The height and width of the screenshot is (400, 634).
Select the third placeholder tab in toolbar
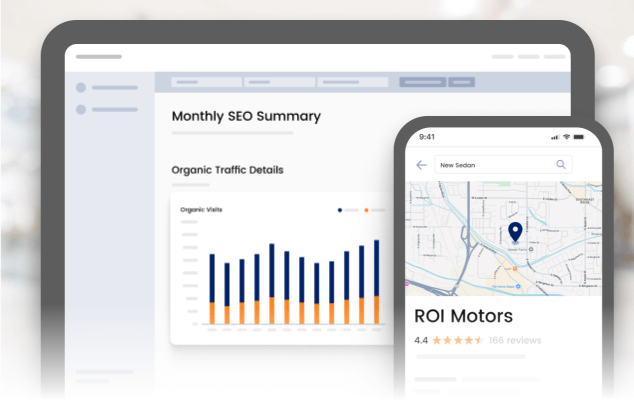click(x=353, y=82)
